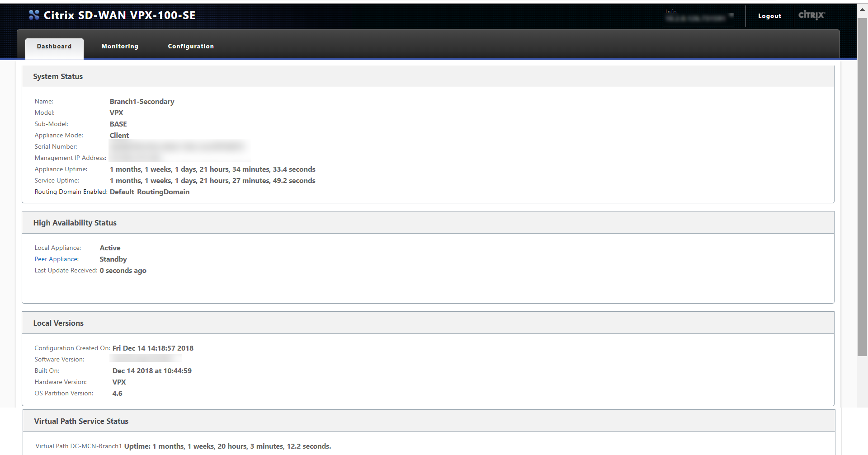Select the Virtual Path DC-MCN-Branch1 label
Viewport: 868px width, 455px height.
click(x=79, y=446)
